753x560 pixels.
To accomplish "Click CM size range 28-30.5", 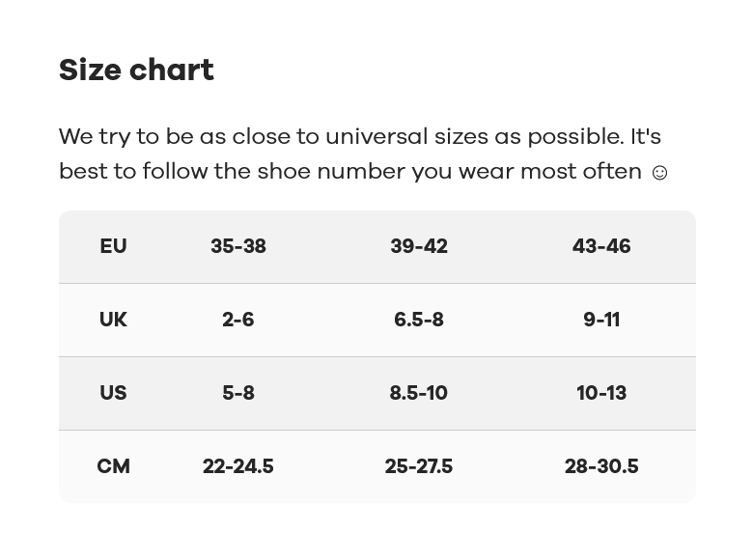I will coord(601,466).
